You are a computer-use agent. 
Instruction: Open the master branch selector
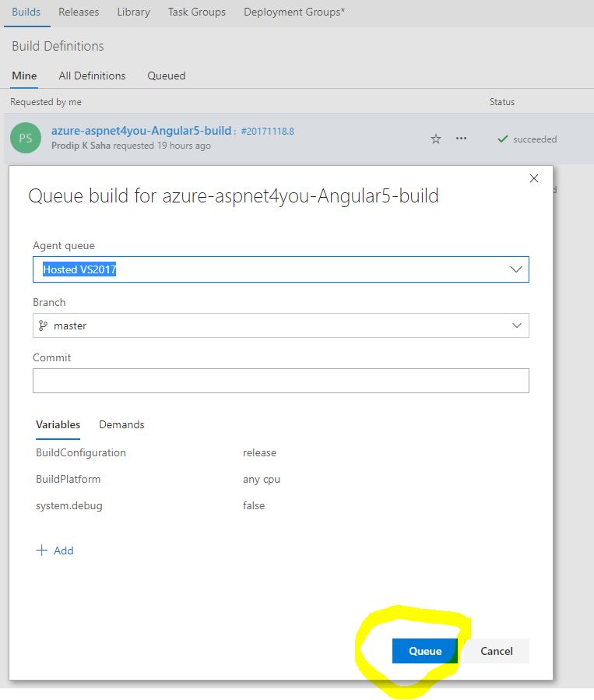click(281, 325)
